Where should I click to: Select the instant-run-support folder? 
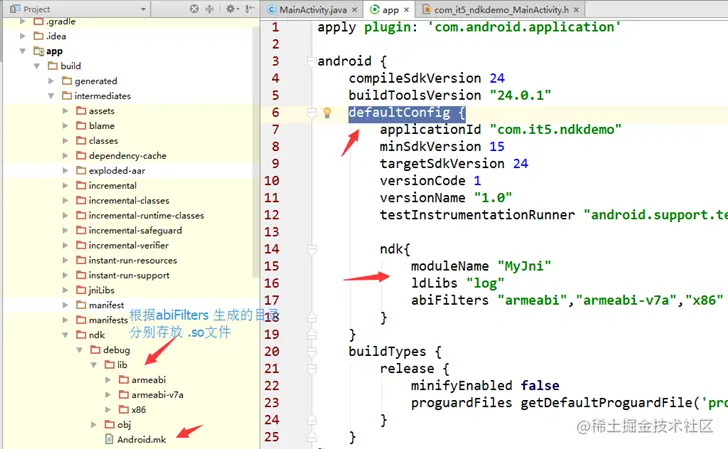click(123, 275)
